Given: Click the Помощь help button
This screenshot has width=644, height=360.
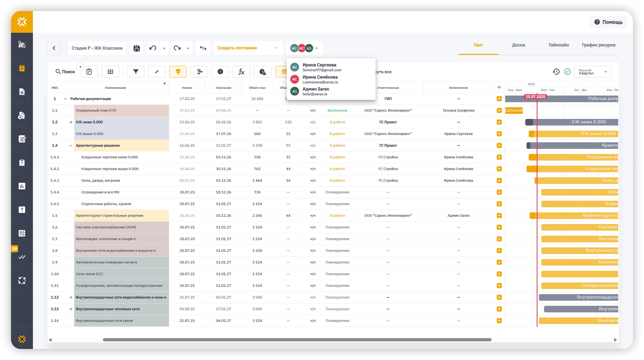Looking at the screenshot, I should click(608, 22).
